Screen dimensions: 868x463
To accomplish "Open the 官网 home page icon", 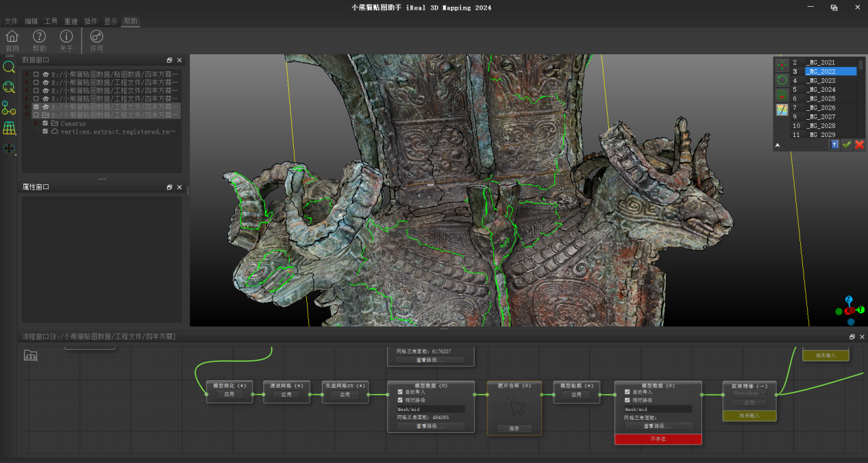I will click(x=12, y=36).
